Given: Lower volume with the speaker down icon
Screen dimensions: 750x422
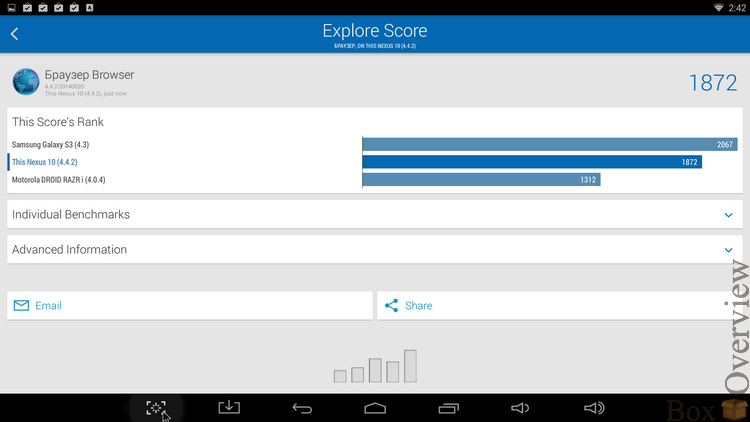Looking at the screenshot, I should pos(520,408).
